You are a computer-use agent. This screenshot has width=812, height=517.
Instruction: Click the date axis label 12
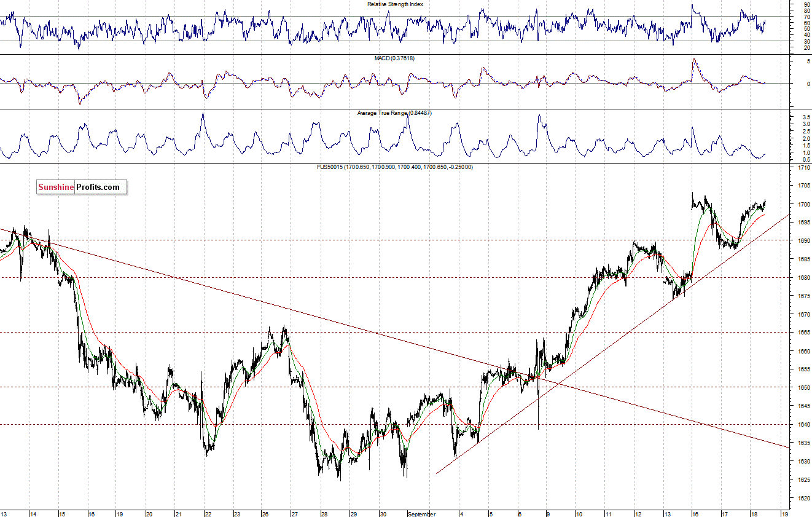click(x=638, y=513)
